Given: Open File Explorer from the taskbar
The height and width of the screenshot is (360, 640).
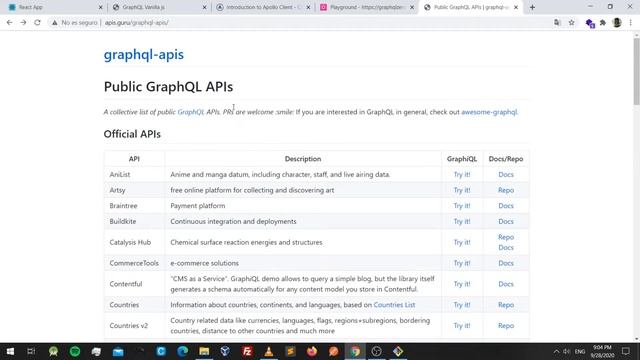Looking at the screenshot, I should point(204,351).
